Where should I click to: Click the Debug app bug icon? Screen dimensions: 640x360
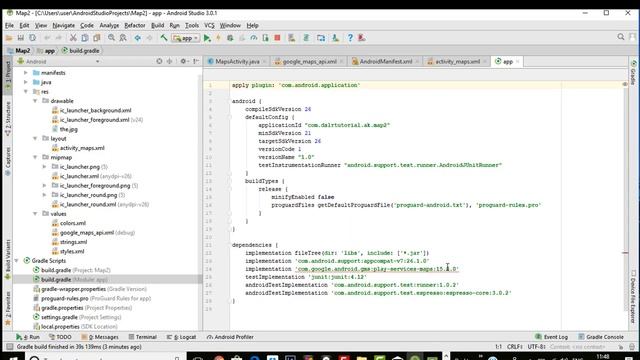[x=230, y=38]
